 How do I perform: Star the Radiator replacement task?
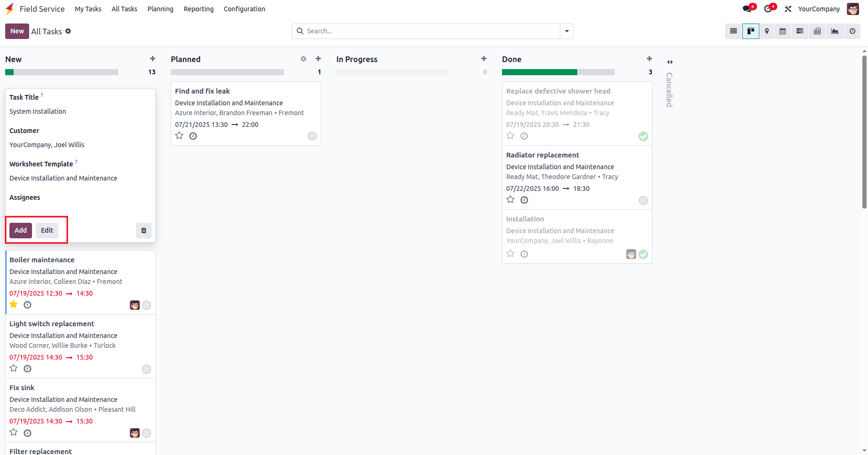pyautogui.click(x=510, y=199)
